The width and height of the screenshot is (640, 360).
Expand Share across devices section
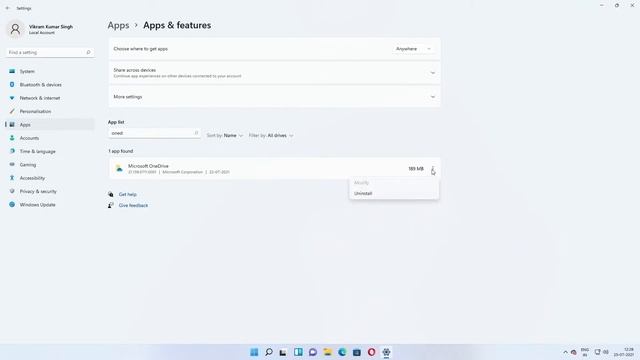(x=274, y=73)
